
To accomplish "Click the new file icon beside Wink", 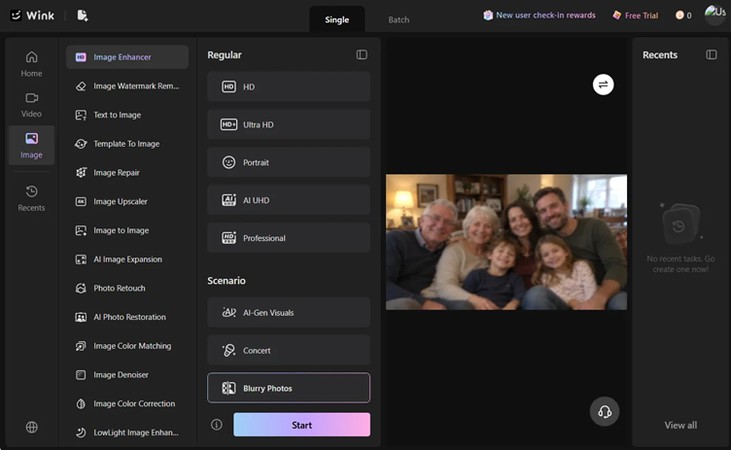I will pos(83,15).
